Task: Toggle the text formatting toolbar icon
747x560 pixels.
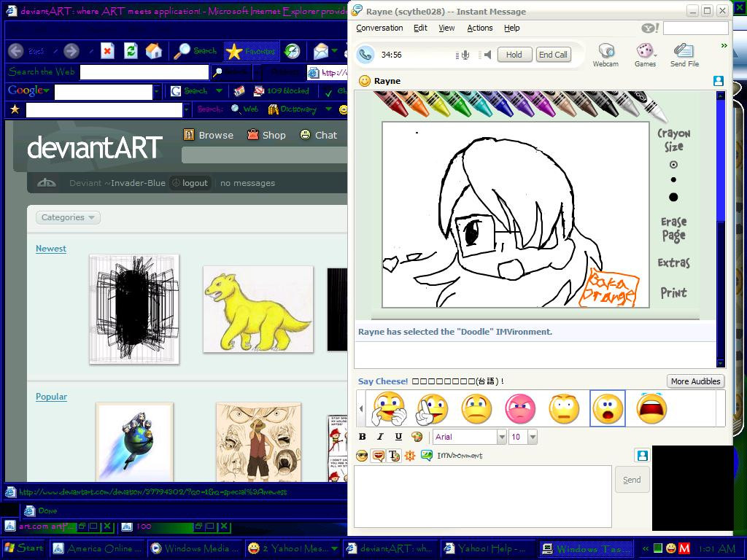Action: click(x=394, y=456)
